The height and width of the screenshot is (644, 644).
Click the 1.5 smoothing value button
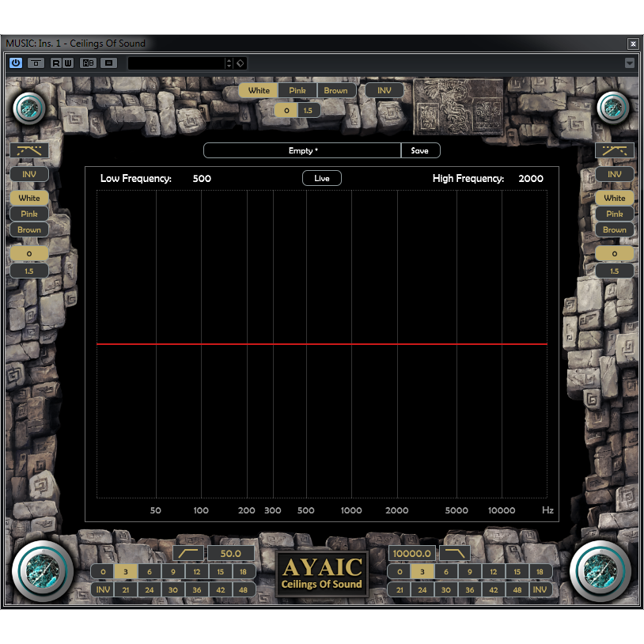(308, 111)
